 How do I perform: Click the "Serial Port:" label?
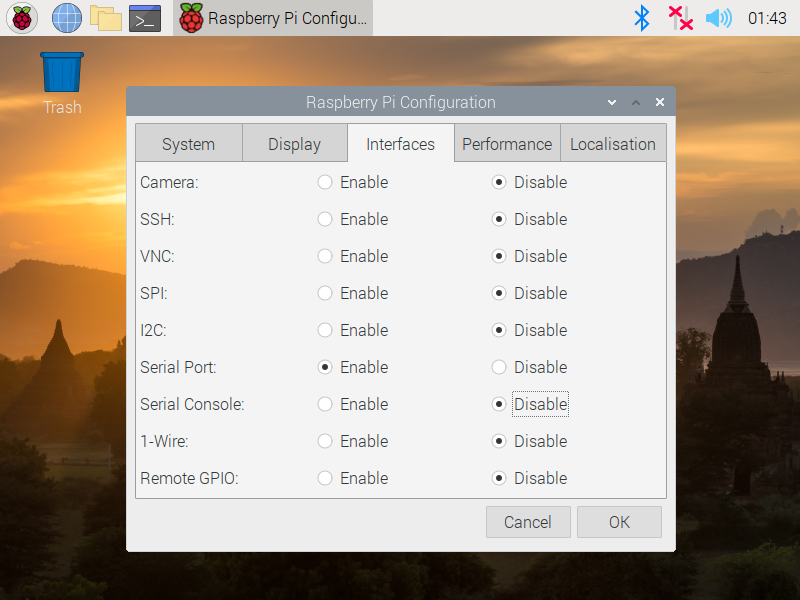tap(179, 367)
